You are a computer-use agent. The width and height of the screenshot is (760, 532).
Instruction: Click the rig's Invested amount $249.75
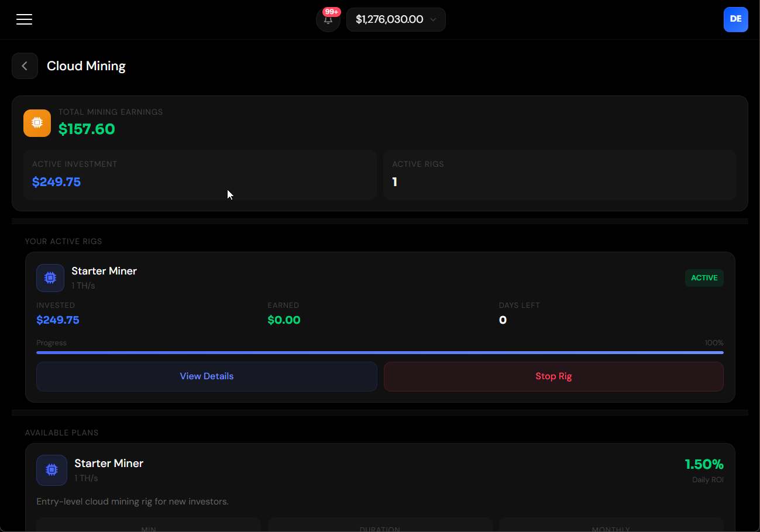(x=58, y=320)
